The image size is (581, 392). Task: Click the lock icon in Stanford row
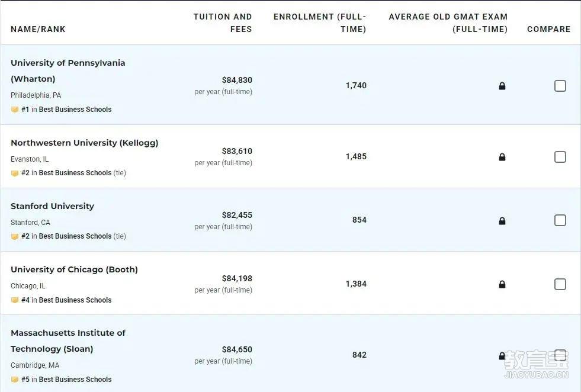pos(502,221)
